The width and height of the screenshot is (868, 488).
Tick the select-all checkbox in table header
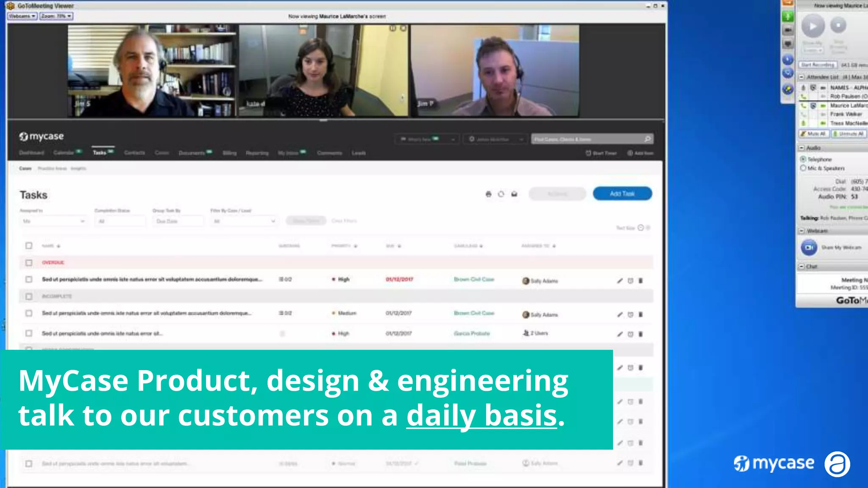coord(29,246)
